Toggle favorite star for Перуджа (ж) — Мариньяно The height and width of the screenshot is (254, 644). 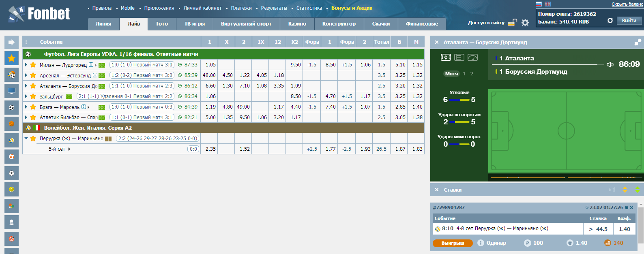tap(33, 139)
